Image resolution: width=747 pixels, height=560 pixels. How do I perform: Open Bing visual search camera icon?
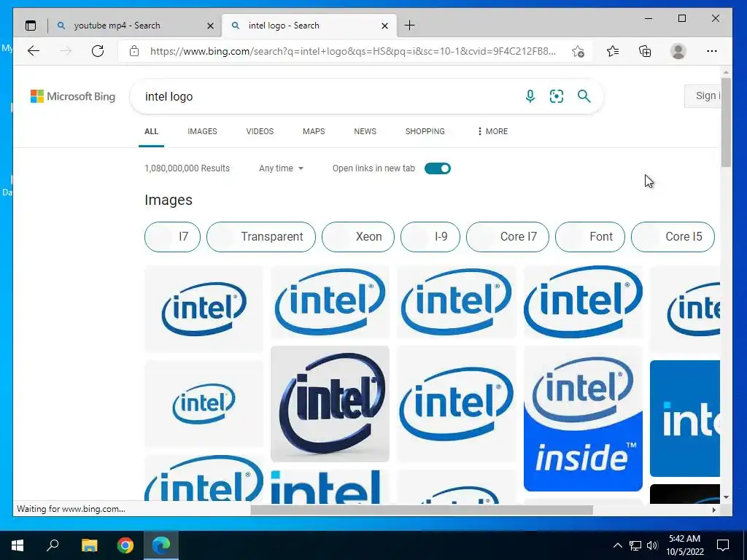pyautogui.click(x=557, y=96)
